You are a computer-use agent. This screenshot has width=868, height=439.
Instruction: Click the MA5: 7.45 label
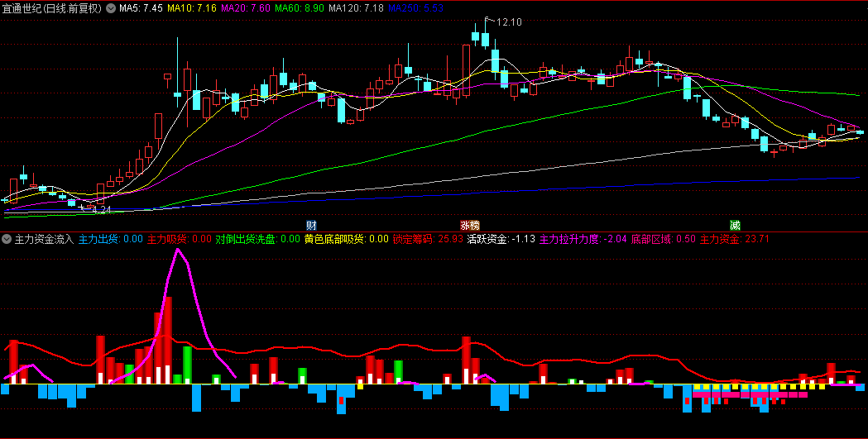pyautogui.click(x=141, y=8)
